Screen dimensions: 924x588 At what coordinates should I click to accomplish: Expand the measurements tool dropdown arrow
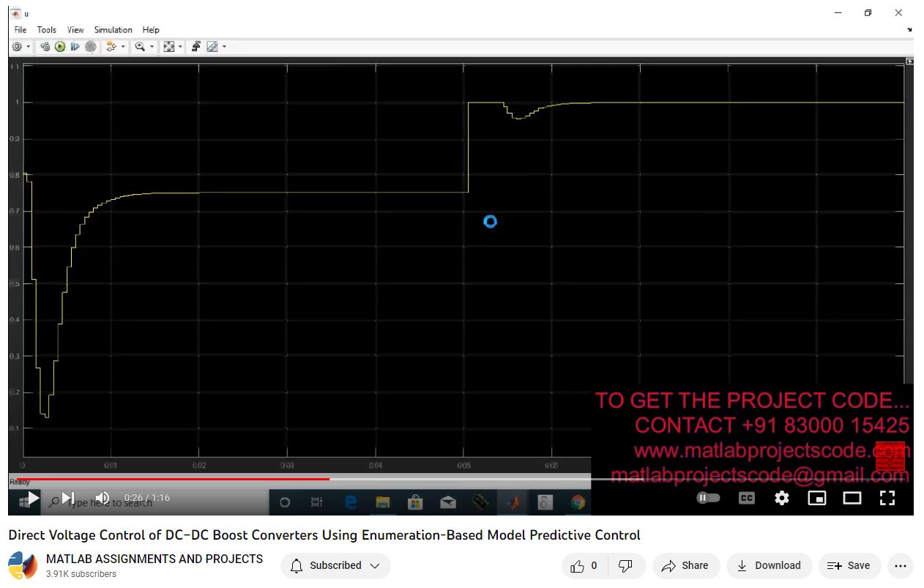pyautogui.click(x=224, y=47)
